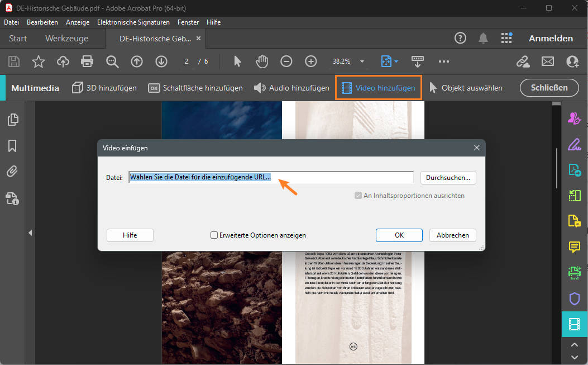This screenshot has width=588, height=365.
Task: Open the zoom level dropdown arrow
Action: (362, 61)
